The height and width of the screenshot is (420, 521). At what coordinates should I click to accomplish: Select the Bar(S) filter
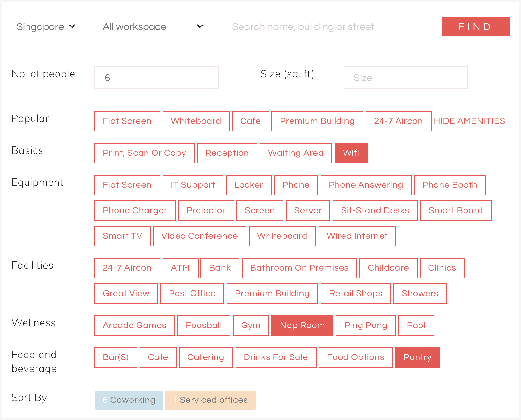116,357
